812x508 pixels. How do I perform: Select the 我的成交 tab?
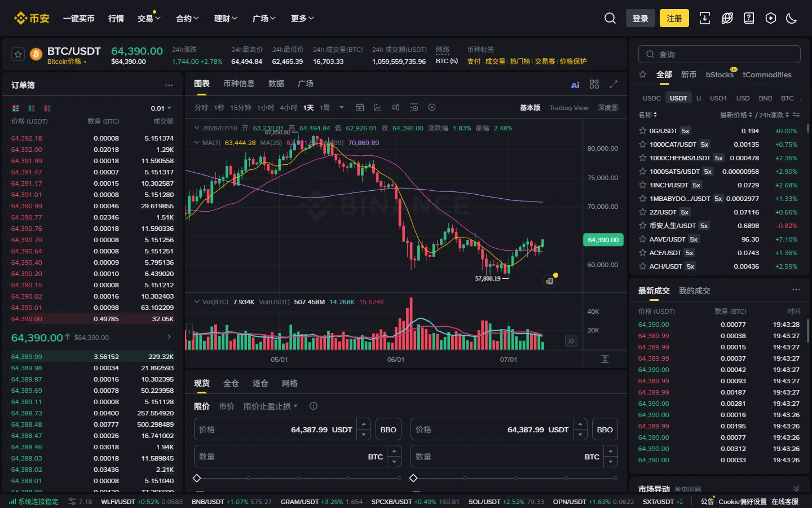(694, 290)
